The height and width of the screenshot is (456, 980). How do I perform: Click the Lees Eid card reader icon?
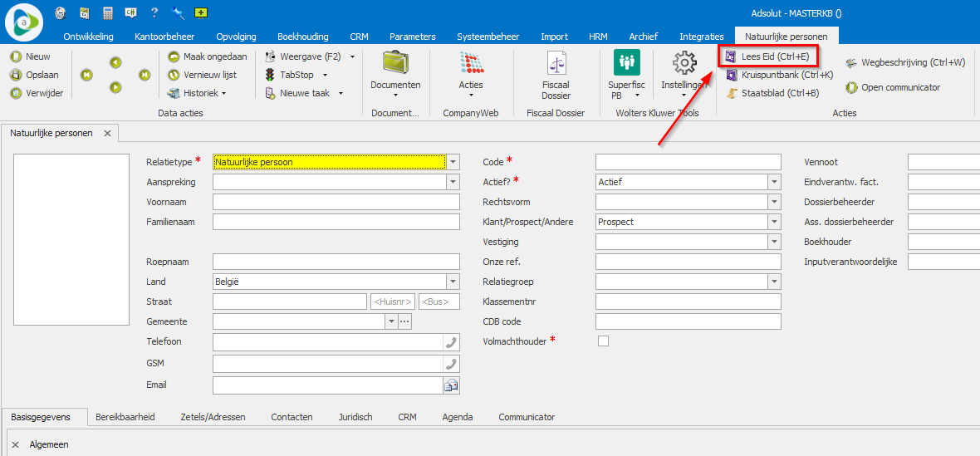pyautogui.click(x=730, y=56)
